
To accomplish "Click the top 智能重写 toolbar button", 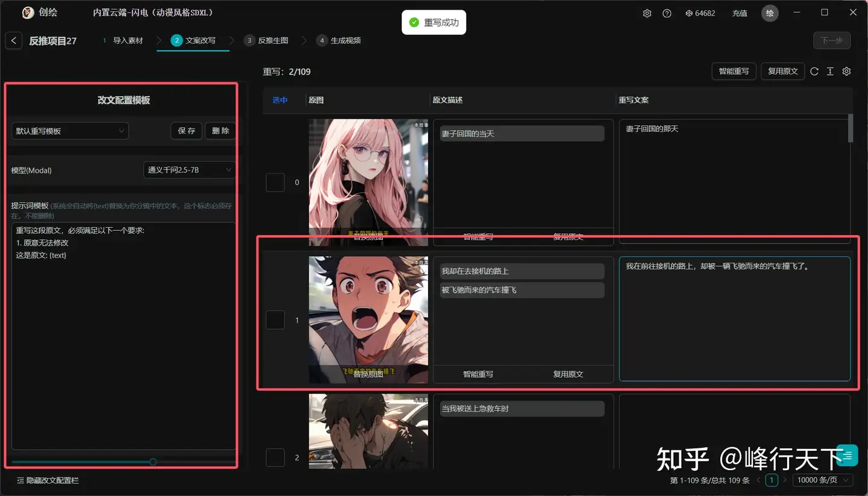I will click(734, 71).
